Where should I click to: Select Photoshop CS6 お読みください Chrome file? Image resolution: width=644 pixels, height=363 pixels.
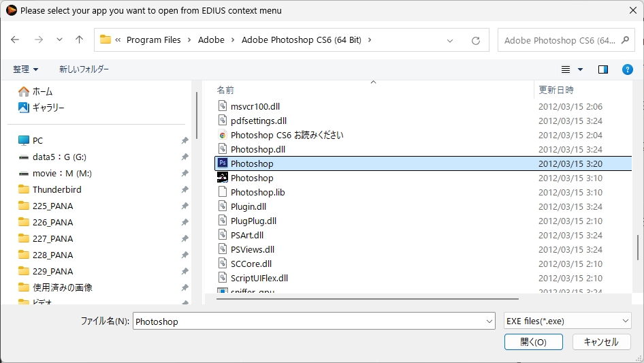pyautogui.click(x=287, y=135)
